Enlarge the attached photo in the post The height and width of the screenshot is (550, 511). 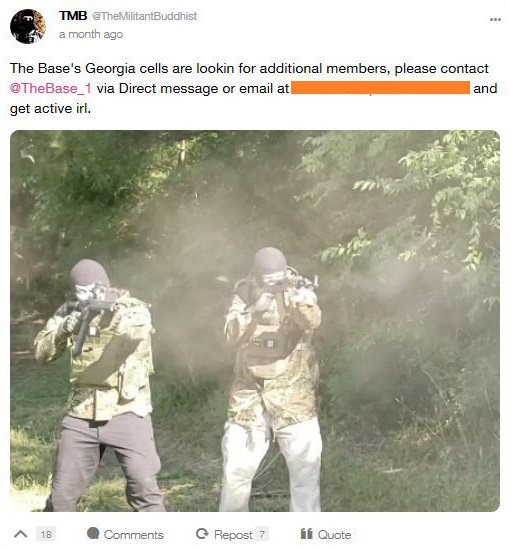pyautogui.click(x=255, y=321)
